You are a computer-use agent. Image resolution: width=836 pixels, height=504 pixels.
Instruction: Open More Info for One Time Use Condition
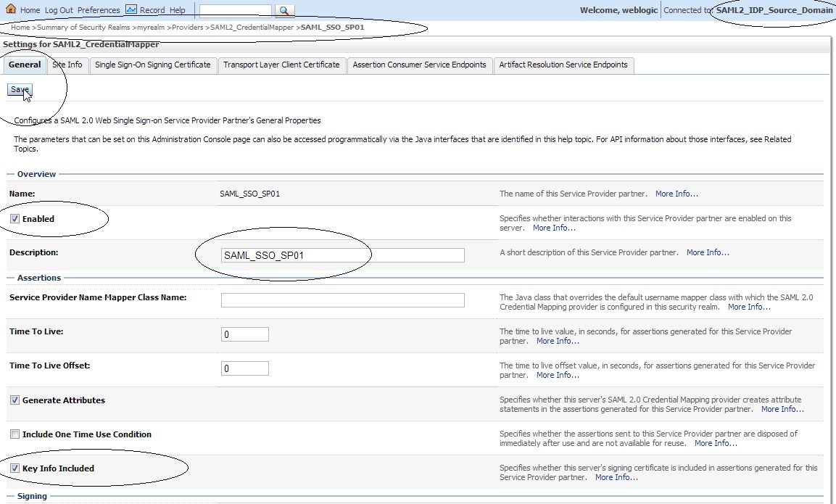click(x=716, y=443)
